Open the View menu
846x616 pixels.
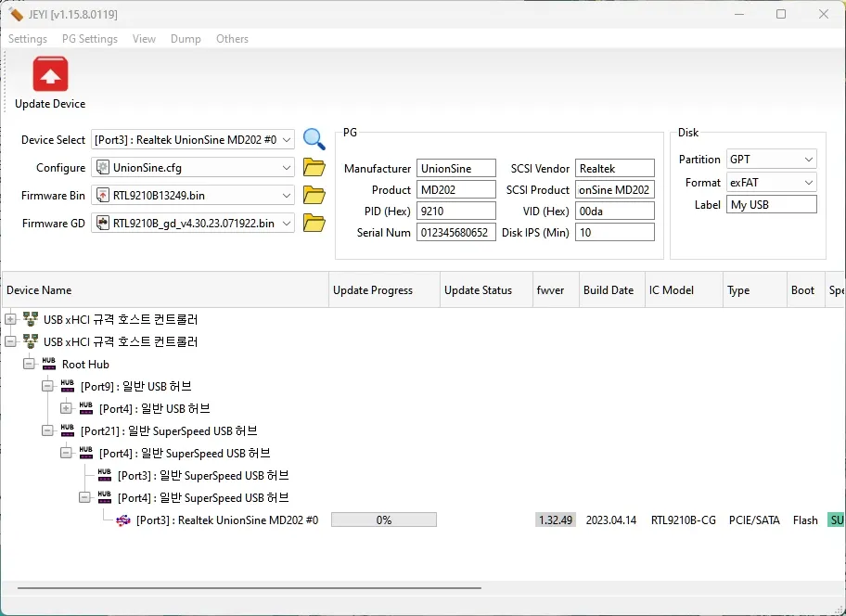[144, 39]
